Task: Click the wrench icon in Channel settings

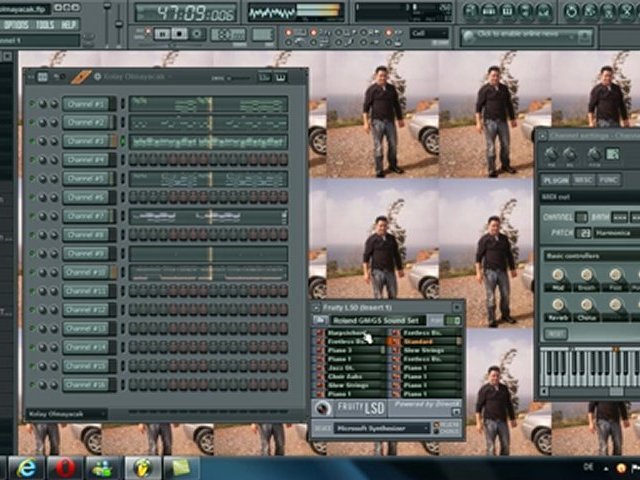Action: pyautogui.click(x=612, y=154)
